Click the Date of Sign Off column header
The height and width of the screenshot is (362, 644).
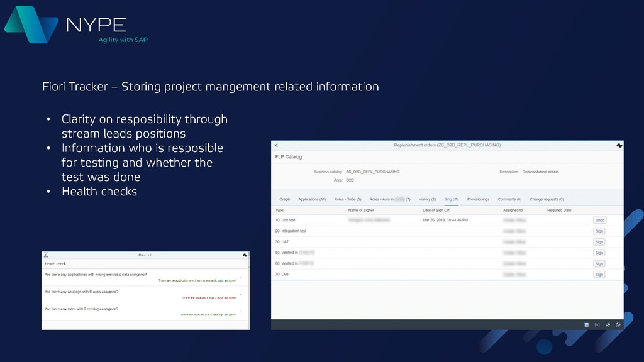(436, 210)
